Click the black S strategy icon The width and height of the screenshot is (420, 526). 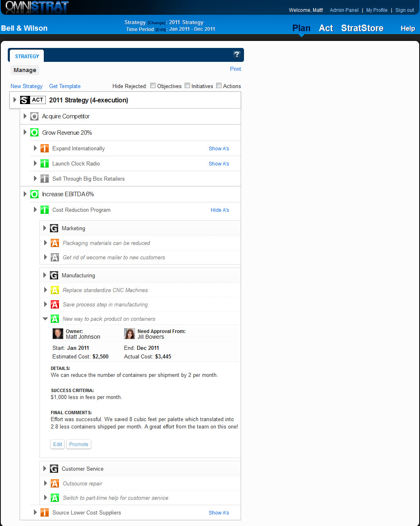pos(25,100)
